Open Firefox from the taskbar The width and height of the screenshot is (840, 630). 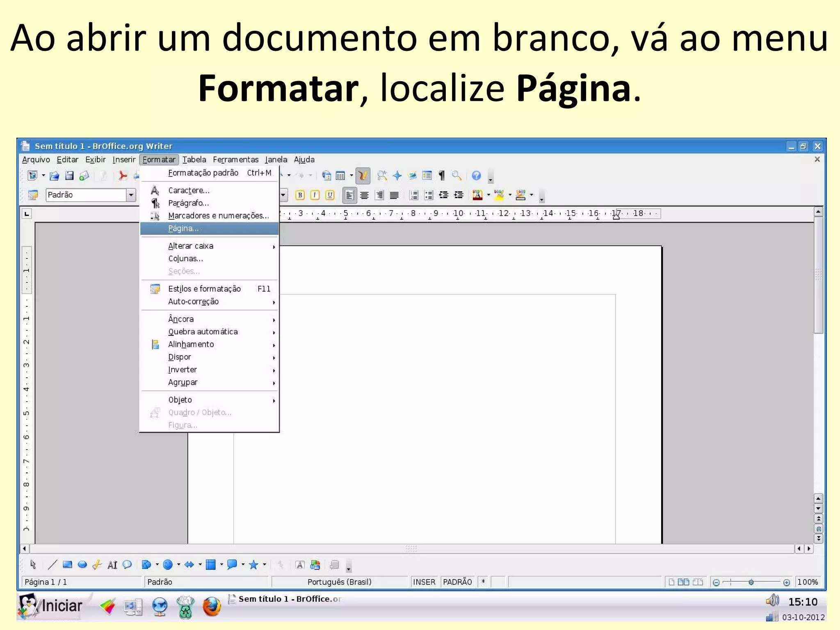[x=212, y=607]
